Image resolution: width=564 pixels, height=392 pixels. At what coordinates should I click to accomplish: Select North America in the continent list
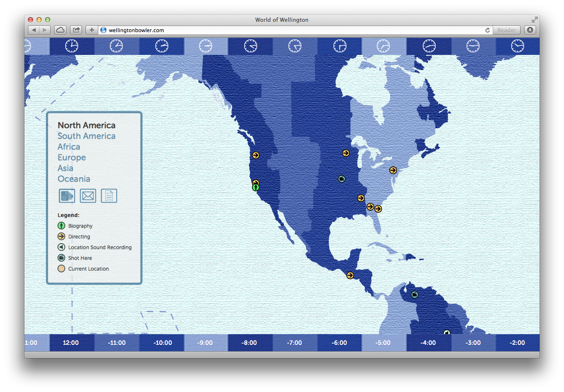coord(87,125)
